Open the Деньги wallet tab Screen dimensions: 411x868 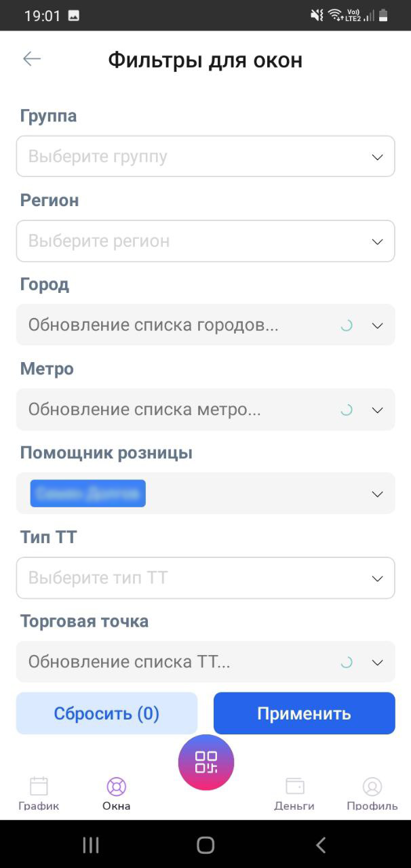tap(294, 793)
